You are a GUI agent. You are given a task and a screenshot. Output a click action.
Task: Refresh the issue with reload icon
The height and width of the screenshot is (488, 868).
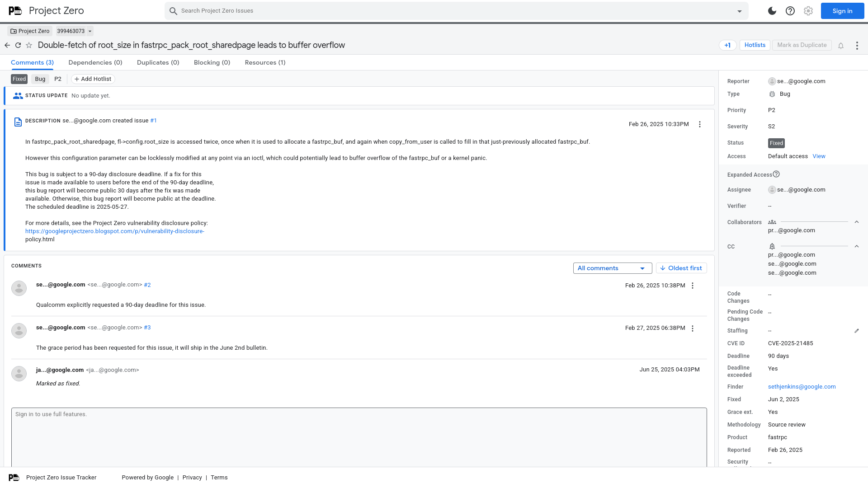point(18,45)
